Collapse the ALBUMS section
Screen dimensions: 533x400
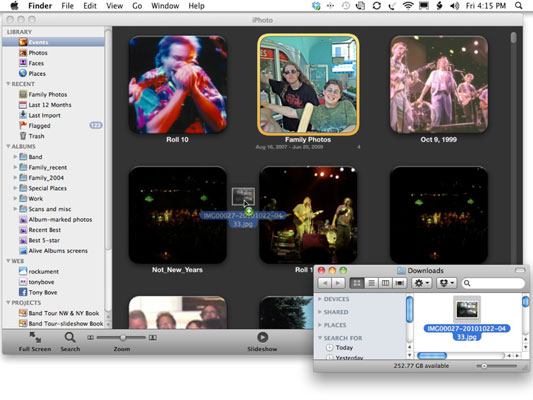tap(8, 146)
